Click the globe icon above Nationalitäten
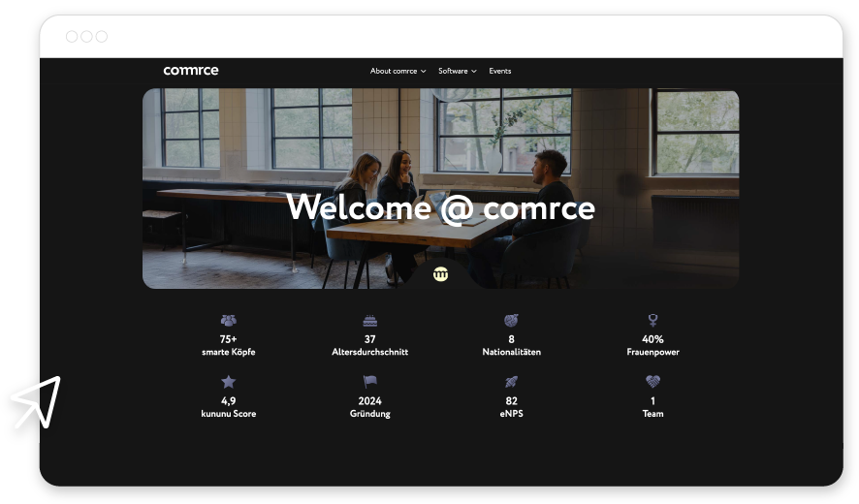859x504 pixels. pos(511,320)
